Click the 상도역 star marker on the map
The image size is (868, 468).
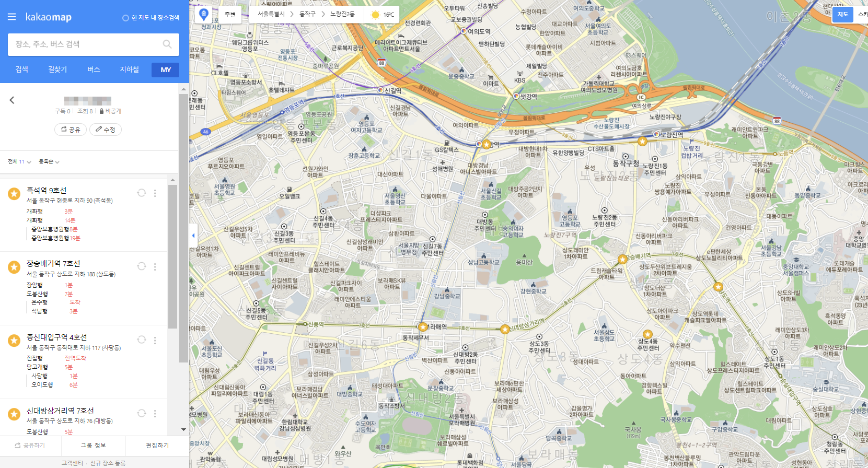tap(718, 287)
